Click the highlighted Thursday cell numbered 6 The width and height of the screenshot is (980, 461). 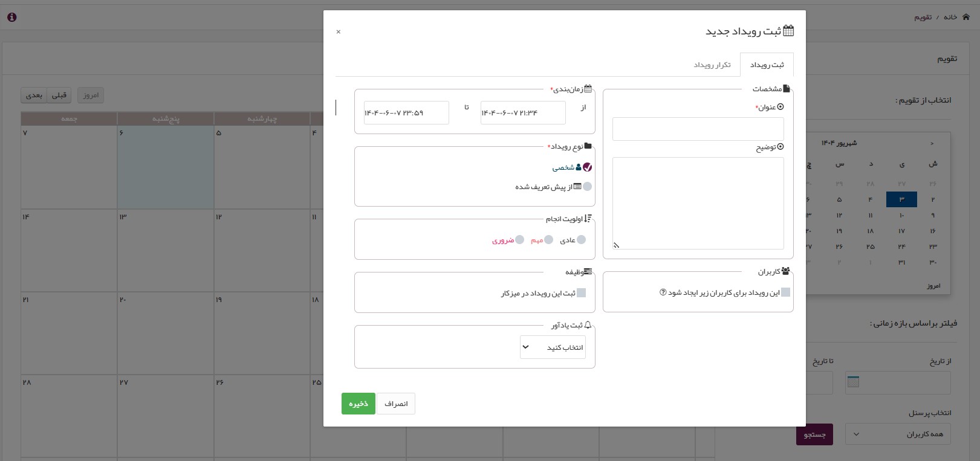[x=165, y=167]
